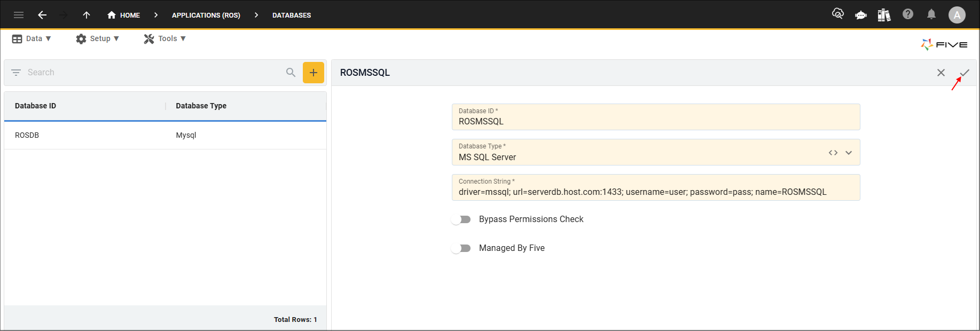Screen dimensions: 980x331
Task: Save the ROSMSSQL record with checkmark
Action: pyautogui.click(x=965, y=73)
